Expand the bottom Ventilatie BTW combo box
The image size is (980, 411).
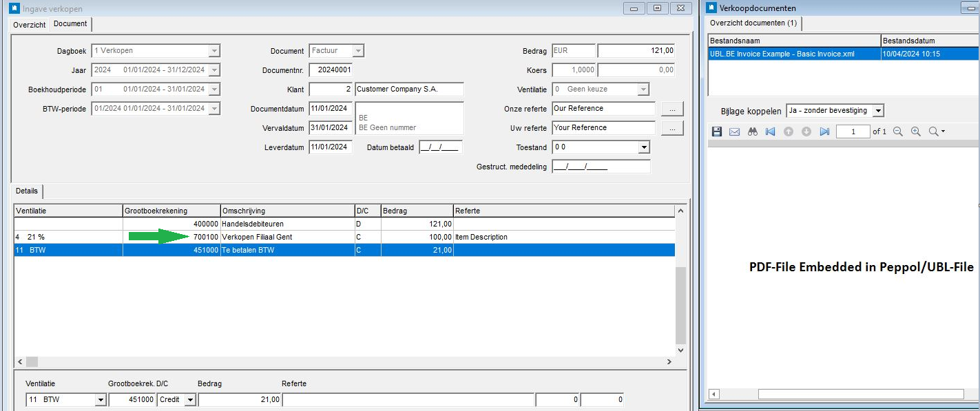point(100,400)
